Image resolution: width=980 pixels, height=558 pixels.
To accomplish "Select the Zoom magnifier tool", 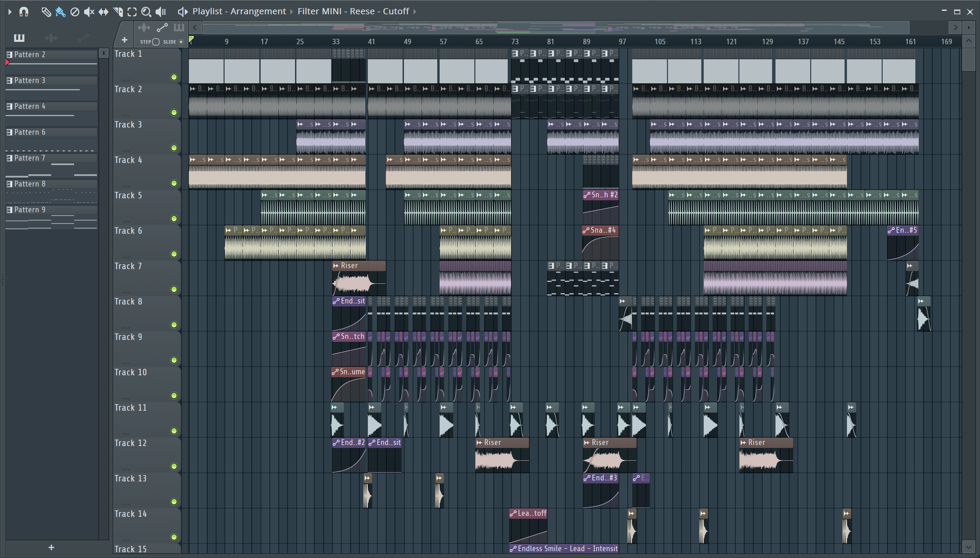I will [x=146, y=12].
